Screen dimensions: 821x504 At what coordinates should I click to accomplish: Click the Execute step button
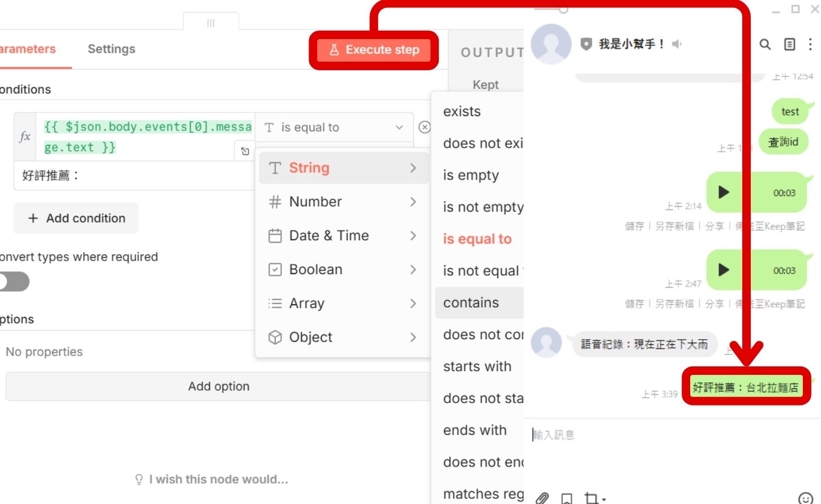[374, 50]
